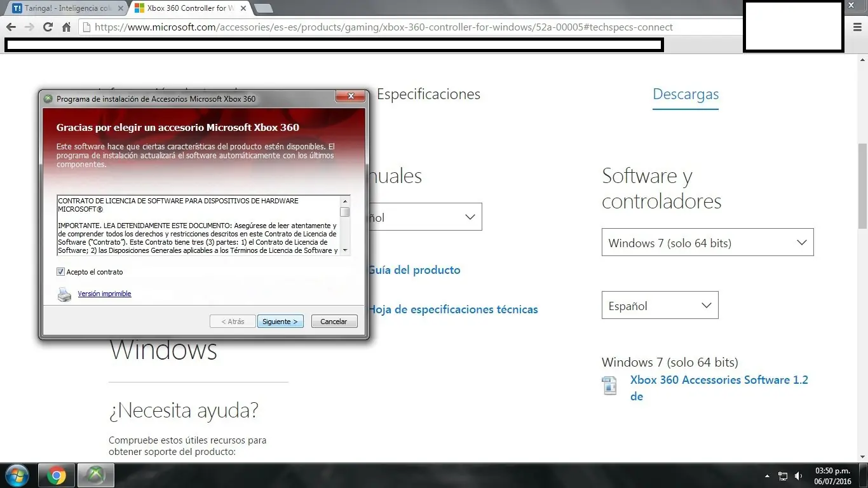Open a new browser tab
868x488 pixels.
click(x=263, y=8)
